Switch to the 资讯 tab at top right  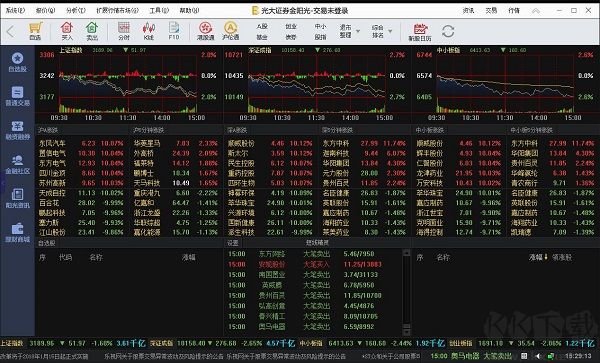click(x=468, y=11)
